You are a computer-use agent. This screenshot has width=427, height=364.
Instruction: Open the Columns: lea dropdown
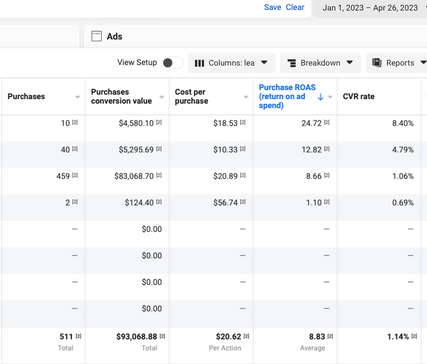tap(231, 63)
